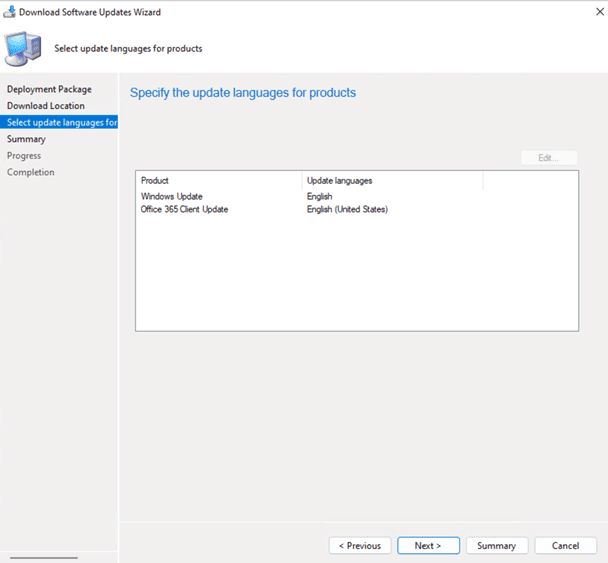
Task: Select the Windows Update product row
Action: 172,197
